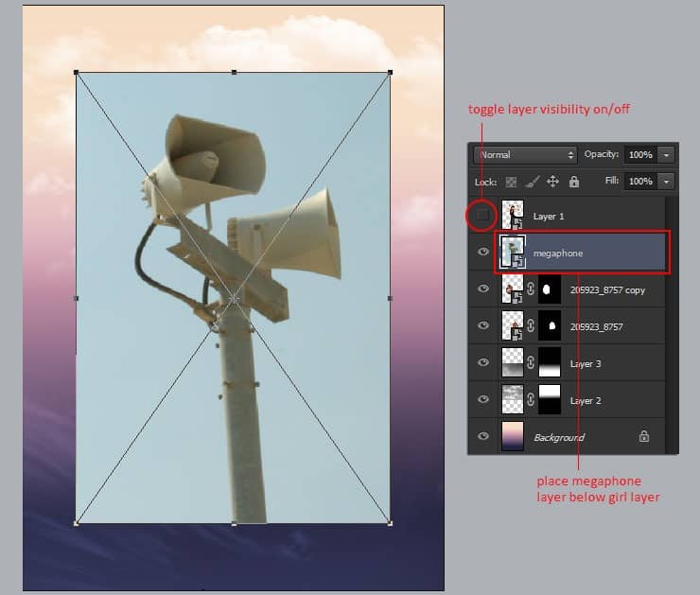Click the Fill 100% value field
The image size is (700, 595).
(x=640, y=182)
